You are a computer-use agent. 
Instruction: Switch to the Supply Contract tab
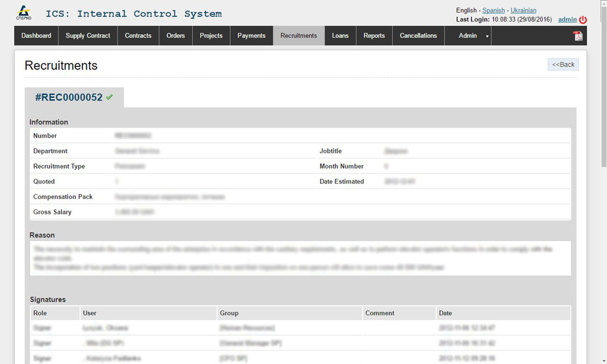[87, 36]
